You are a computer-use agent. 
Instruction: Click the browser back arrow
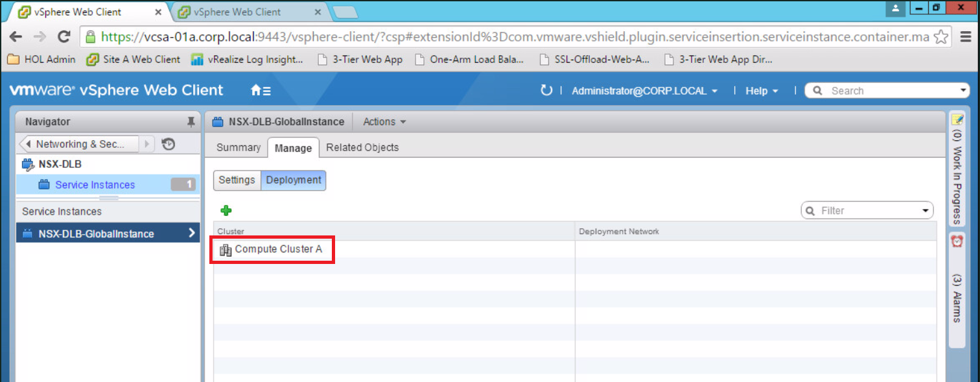coord(16,37)
